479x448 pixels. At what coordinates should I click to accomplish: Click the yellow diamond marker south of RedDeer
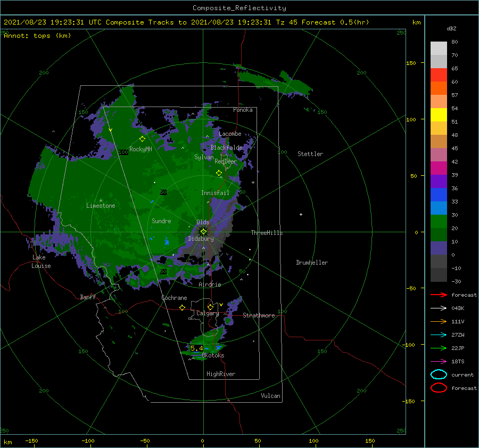[x=219, y=173]
